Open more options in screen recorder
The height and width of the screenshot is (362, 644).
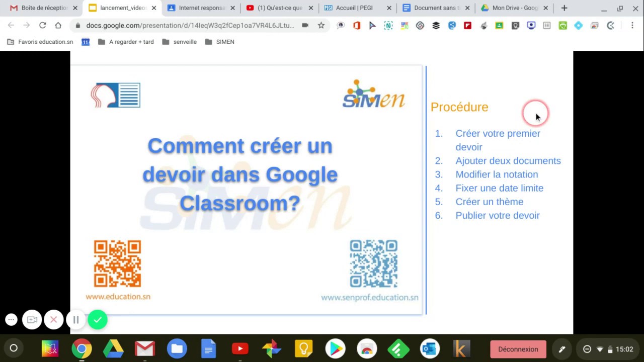pos(11,319)
